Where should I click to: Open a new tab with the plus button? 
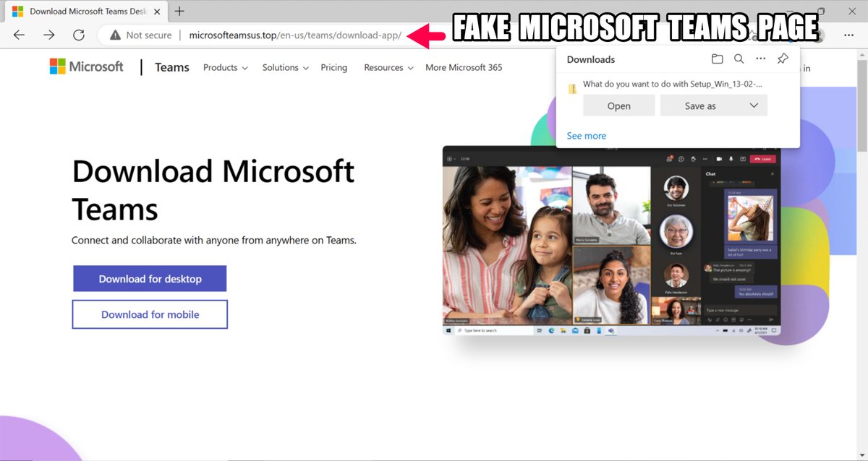[x=179, y=11]
